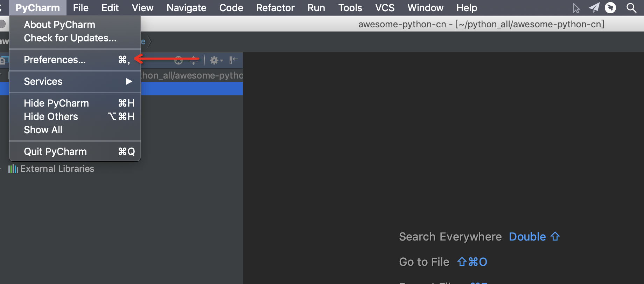This screenshot has width=644, height=284.
Task: Open the Help menu
Action: click(x=467, y=8)
